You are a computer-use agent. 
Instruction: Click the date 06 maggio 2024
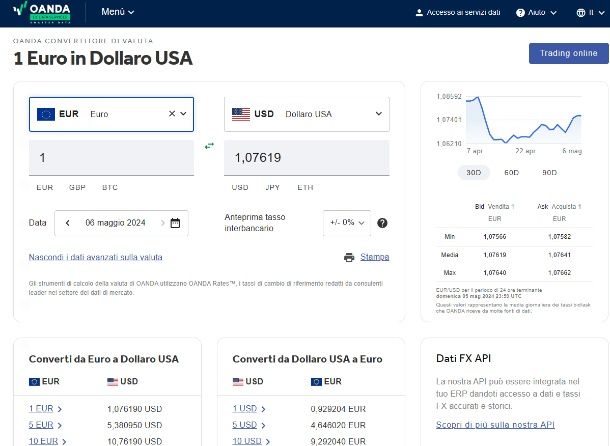pos(115,223)
